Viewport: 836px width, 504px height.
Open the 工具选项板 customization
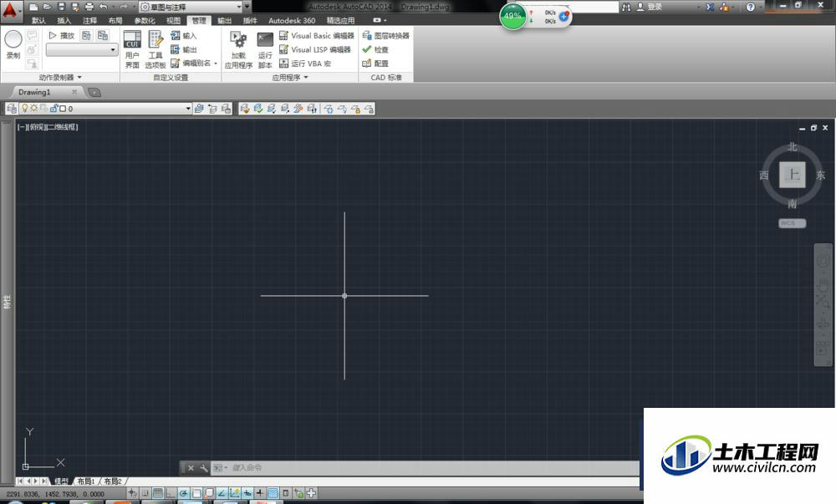[155, 49]
